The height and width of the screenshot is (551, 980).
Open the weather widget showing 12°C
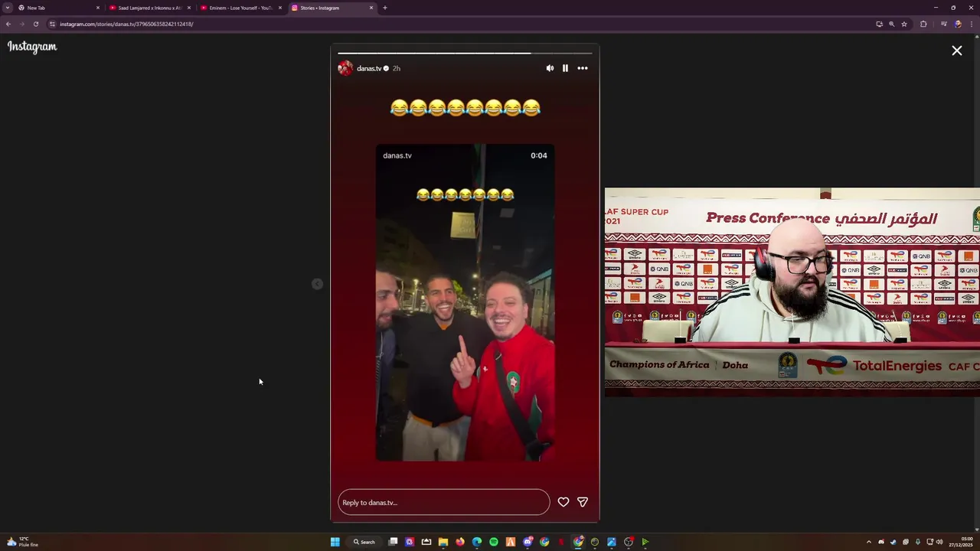(x=21, y=542)
